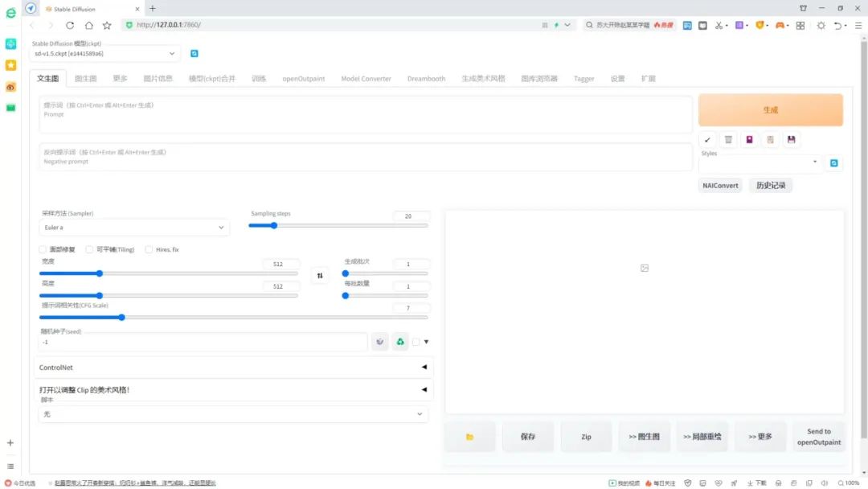Swap width and height values
Screen dimensions: 868x489
point(319,276)
